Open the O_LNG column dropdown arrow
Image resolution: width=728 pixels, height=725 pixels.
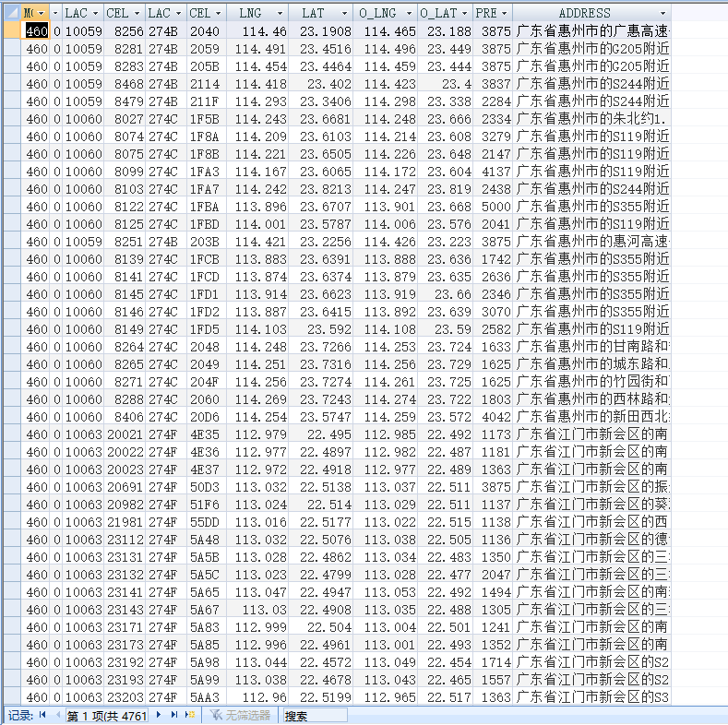click(x=409, y=14)
